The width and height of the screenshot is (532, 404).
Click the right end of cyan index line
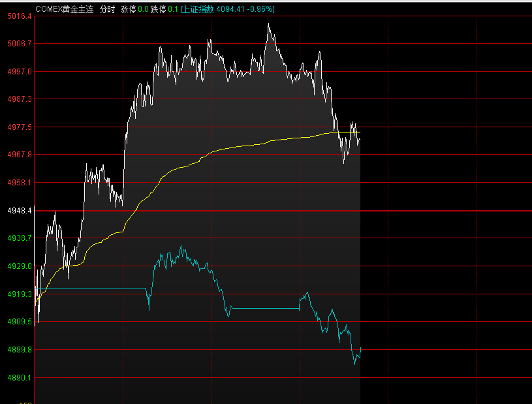point(360,349)
